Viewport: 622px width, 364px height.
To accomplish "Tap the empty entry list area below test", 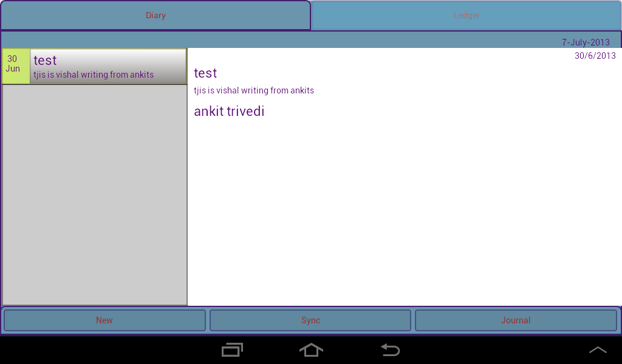I will [95, 194].
